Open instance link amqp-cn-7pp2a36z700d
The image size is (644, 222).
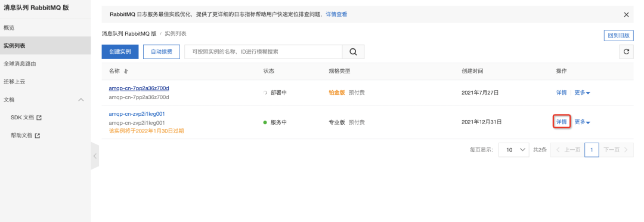tap(139, 88)
